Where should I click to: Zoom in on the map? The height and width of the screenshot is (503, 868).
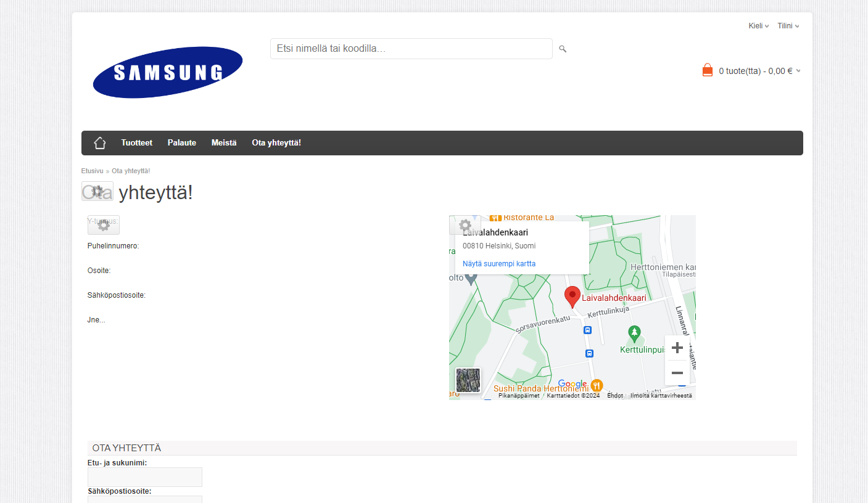click(677, 348)
